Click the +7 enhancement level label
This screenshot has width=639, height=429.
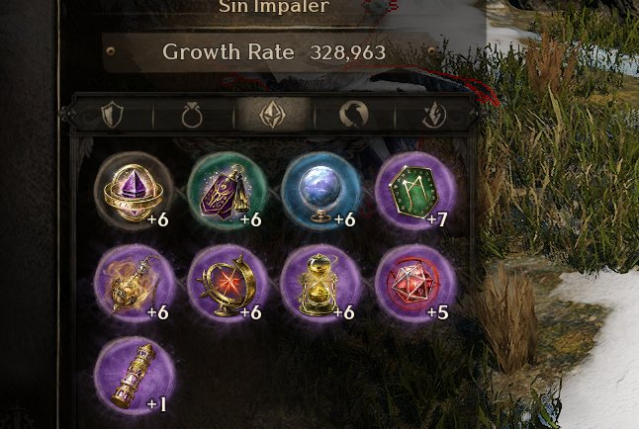pos(437,220)
